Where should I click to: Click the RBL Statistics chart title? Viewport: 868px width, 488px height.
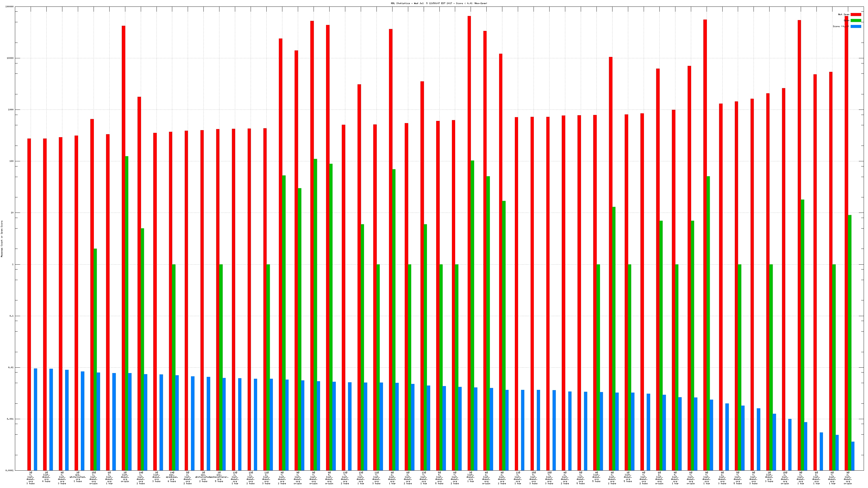click(x=439, y=3)
